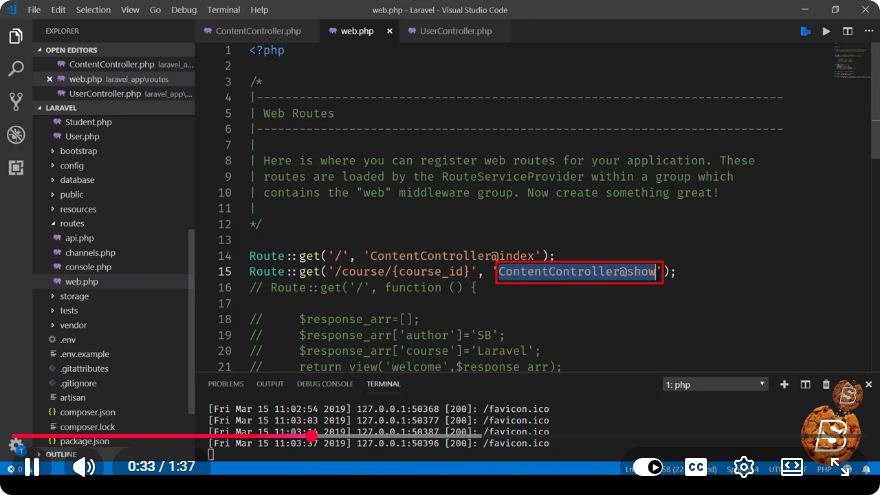This screenshot has width=880, height=495.
Task: Add a new terminal with plus icon
Action: pyautogui.click(x=784, y=384)
